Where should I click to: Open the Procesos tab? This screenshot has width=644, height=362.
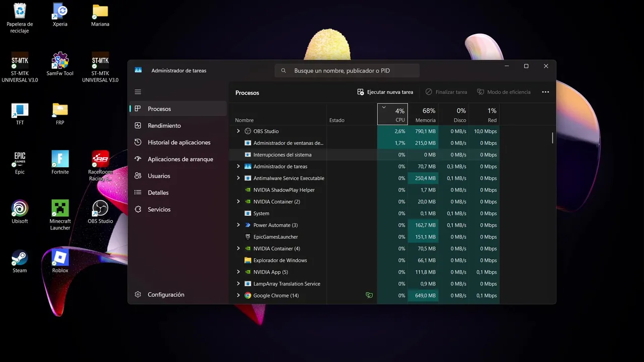click(x=178, y=109)
